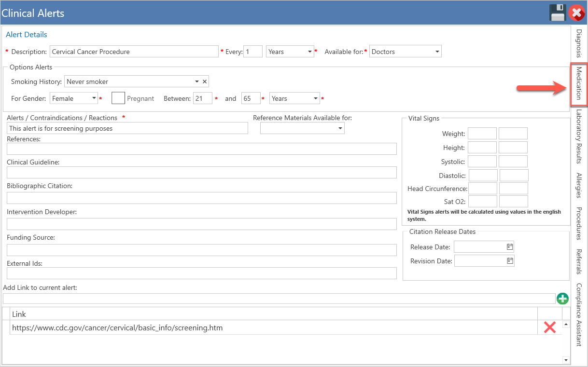Close the Clinical Alerts window
Viewport: 588px width, 367px height.
[x=576, y=13]
